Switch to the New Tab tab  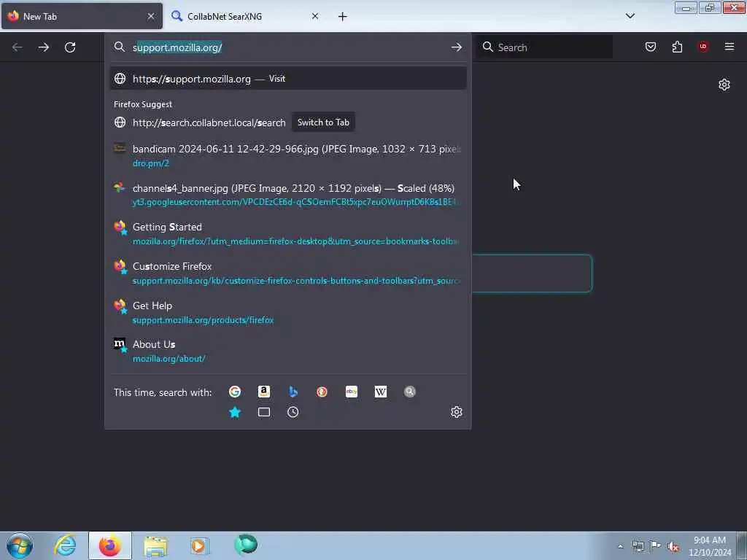tap(82, 16)
